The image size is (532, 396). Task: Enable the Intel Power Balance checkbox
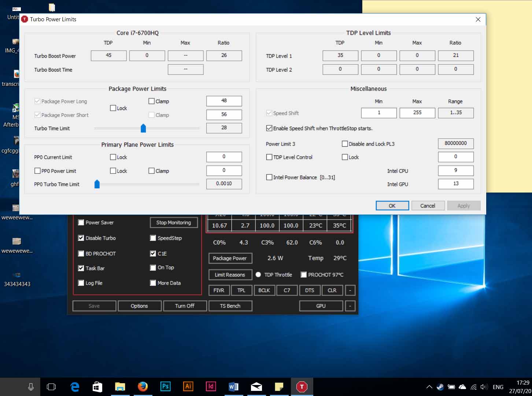[x=269, y=177]
